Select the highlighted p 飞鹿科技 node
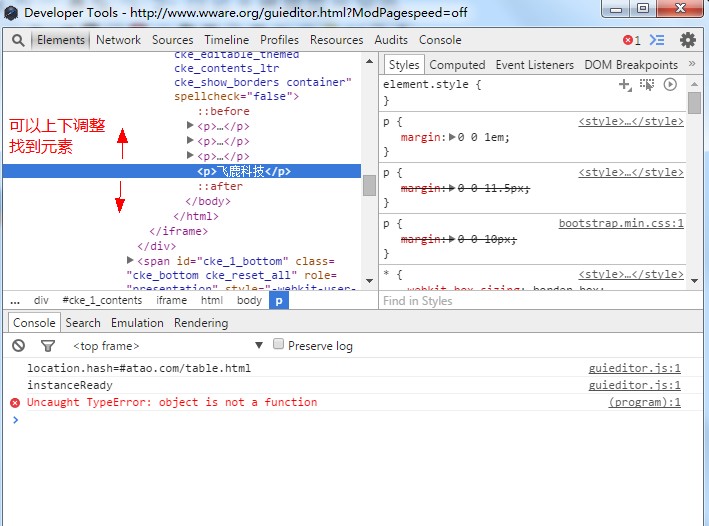Screen dimensions: 709x526 coord(182,171)
